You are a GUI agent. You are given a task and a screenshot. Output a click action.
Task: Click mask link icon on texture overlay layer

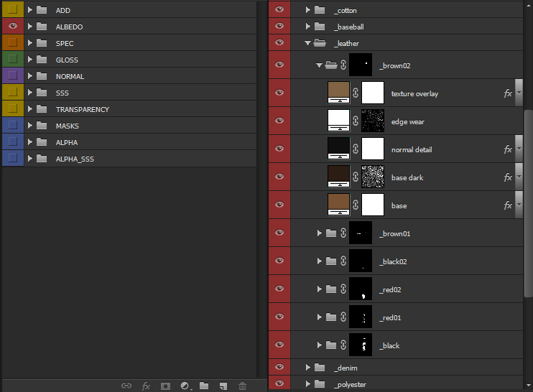point(356,93)
